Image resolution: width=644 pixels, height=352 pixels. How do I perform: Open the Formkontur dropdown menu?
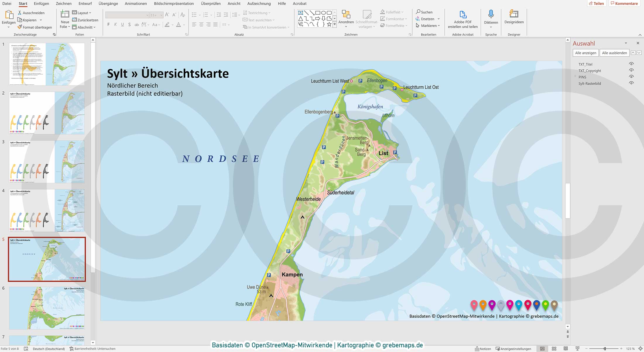click(394, 19)
